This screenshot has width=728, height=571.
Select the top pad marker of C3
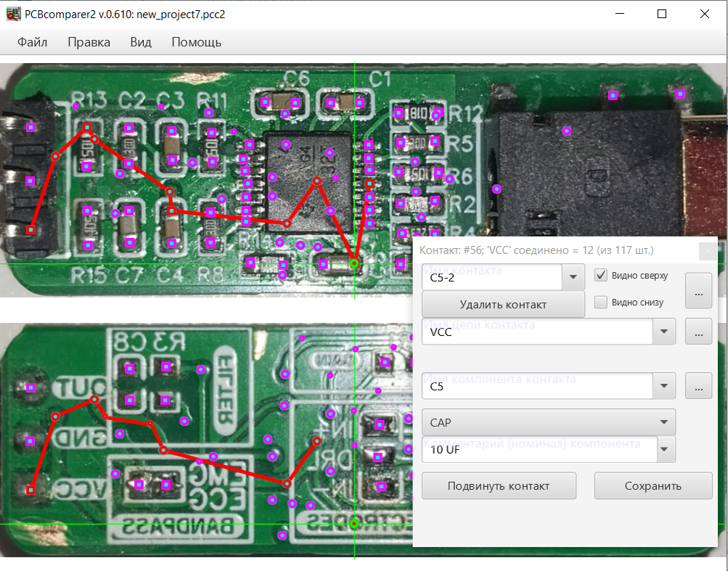pyautogui.click(x=171, y=131)
